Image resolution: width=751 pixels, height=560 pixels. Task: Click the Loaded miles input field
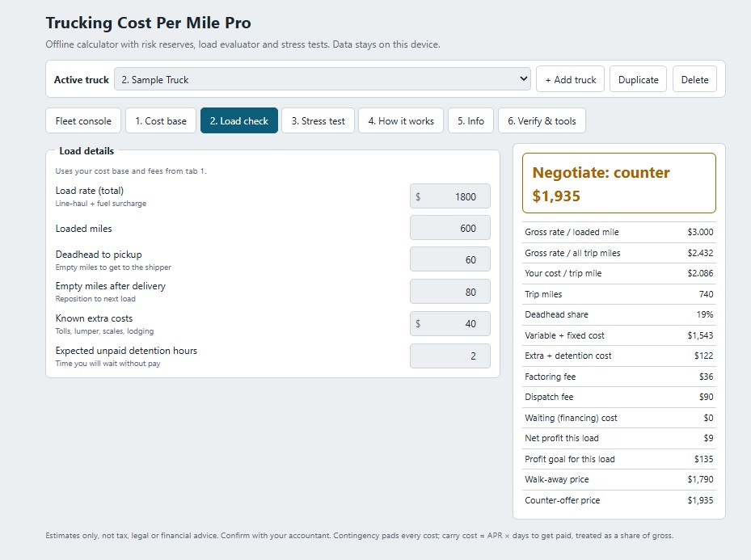(x=449, y=228)
